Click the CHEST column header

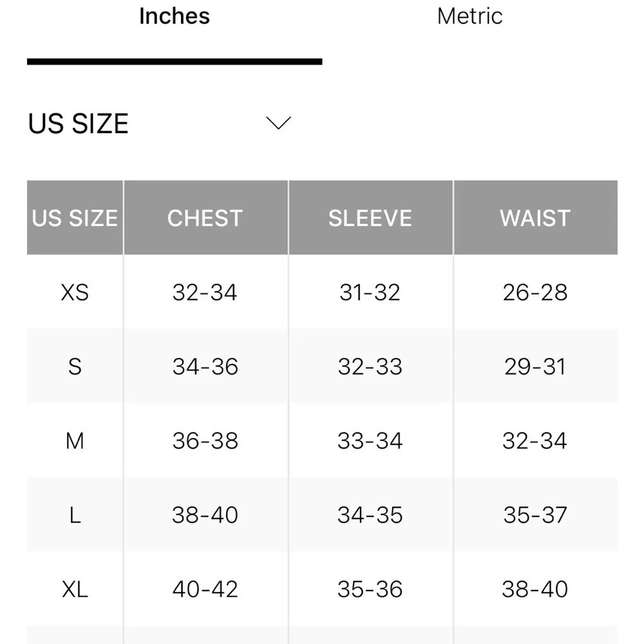pos(205,218)
